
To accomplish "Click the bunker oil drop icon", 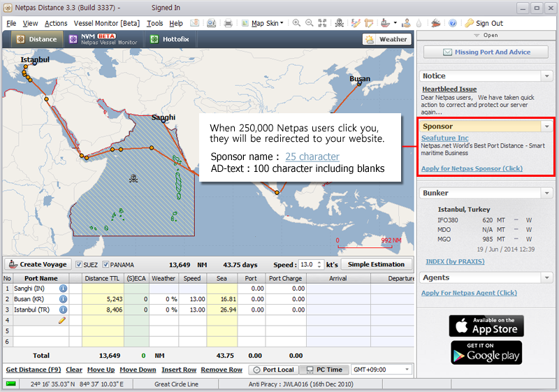I will click(419, 23).
